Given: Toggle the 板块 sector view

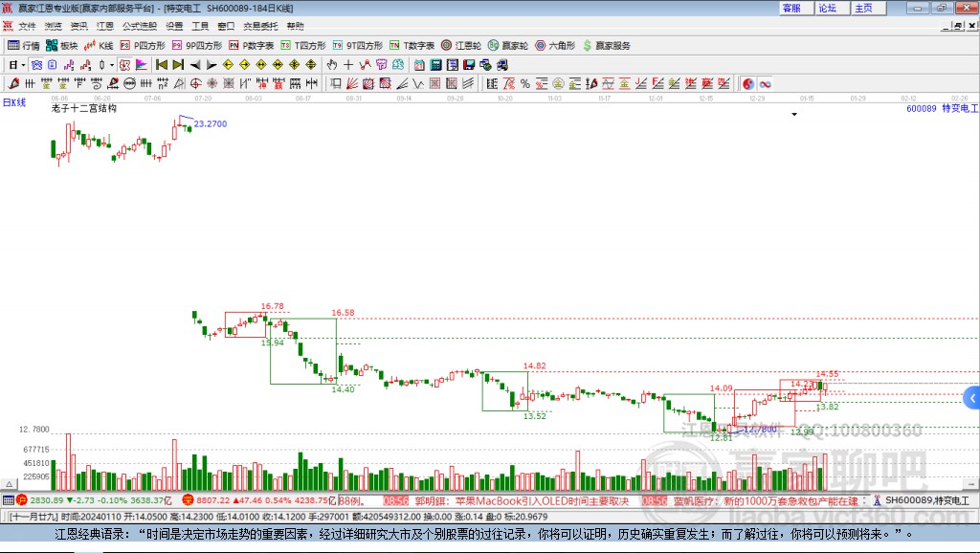Looking at the screenshot, I should point(63,45).
